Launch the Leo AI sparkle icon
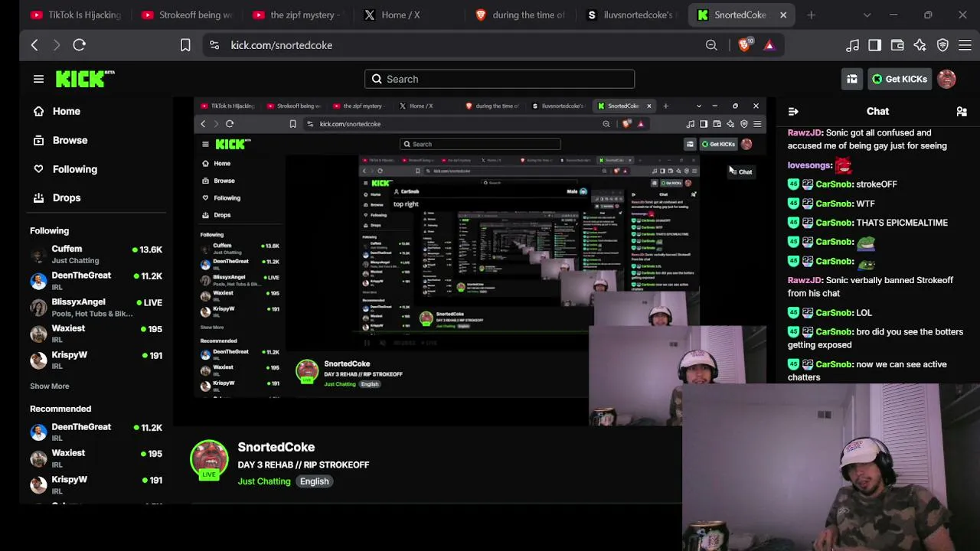The image size is (980, 551). point(920,45)
